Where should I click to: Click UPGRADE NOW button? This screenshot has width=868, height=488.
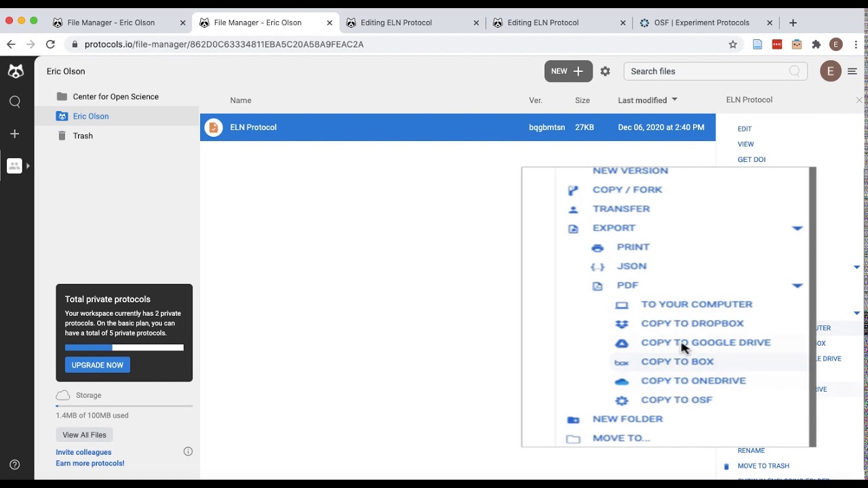[x=98, y=365]
